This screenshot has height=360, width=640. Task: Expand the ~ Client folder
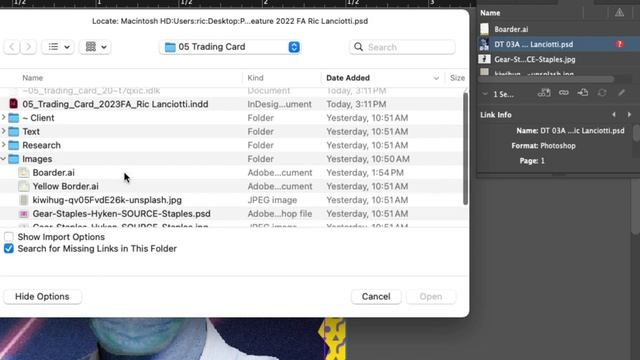click(4, 118)
